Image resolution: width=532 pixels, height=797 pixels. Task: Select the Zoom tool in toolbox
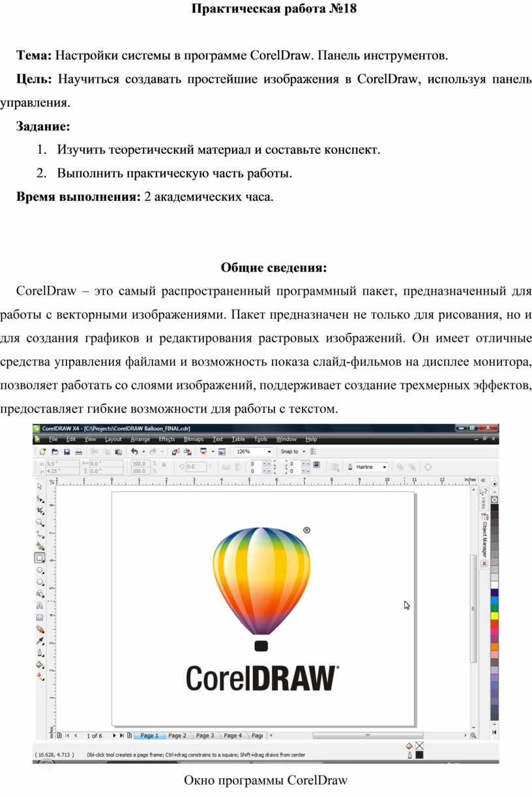[x=40, y=522]
